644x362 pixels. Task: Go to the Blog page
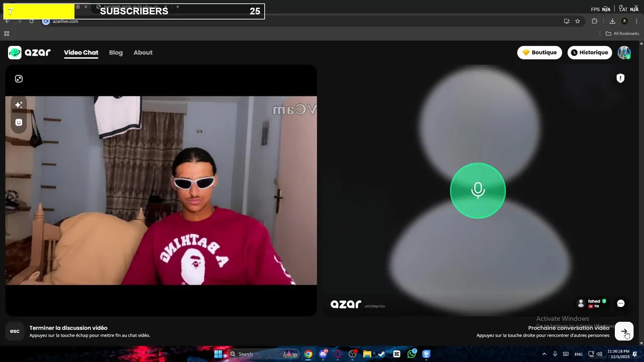[116, 52]
